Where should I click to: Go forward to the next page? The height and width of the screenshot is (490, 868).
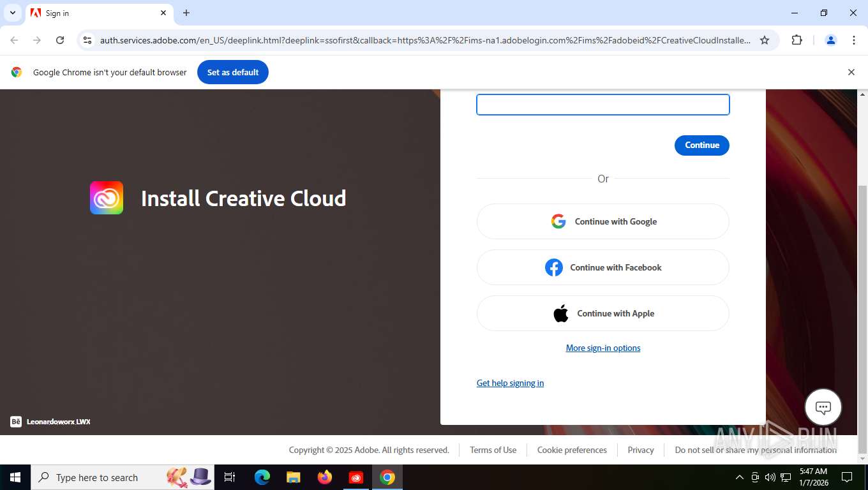(x=37, y=40)
